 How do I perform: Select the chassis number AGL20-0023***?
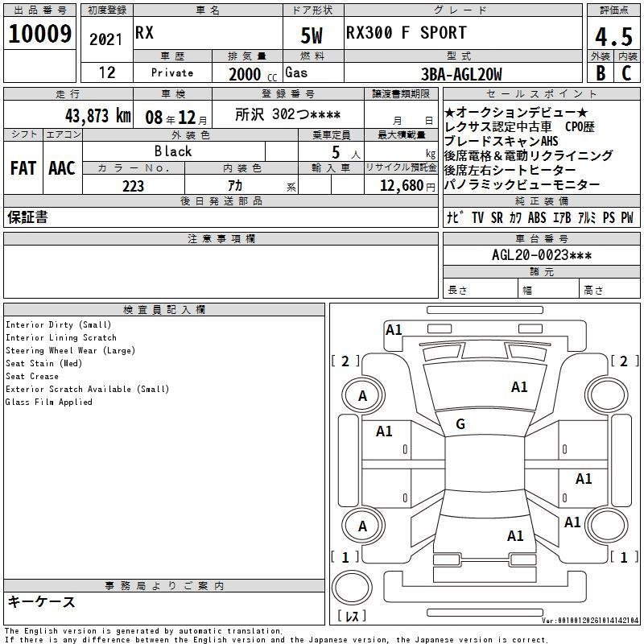click(542, 255)
